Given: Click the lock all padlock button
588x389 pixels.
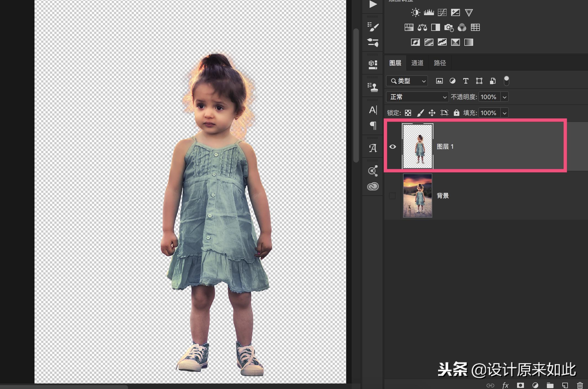Looking at the screenshot, I should (x=456, y=113).
